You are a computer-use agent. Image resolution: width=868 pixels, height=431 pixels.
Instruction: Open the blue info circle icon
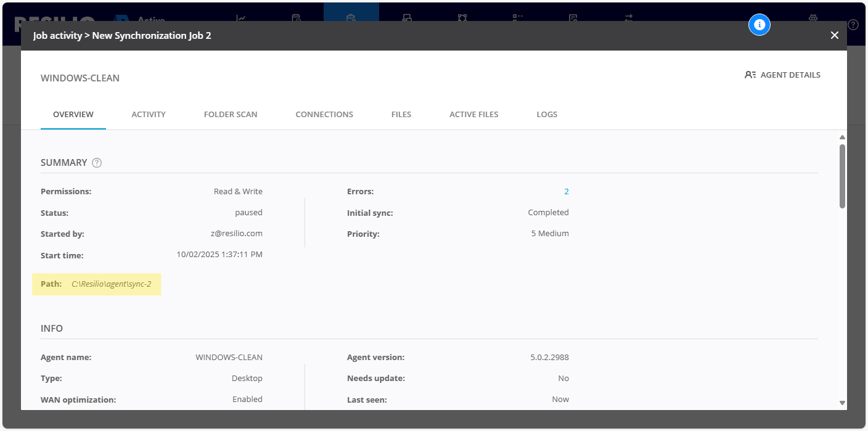tap(759, 25)
